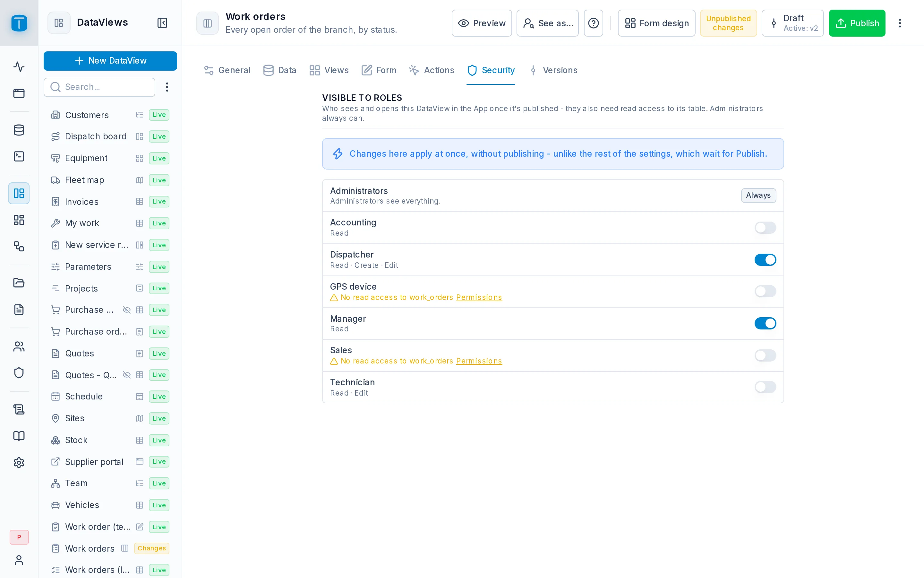Select Dispatch board in the DataView list
The height and width of the screenshot is (578, 924).
[110, 136]
